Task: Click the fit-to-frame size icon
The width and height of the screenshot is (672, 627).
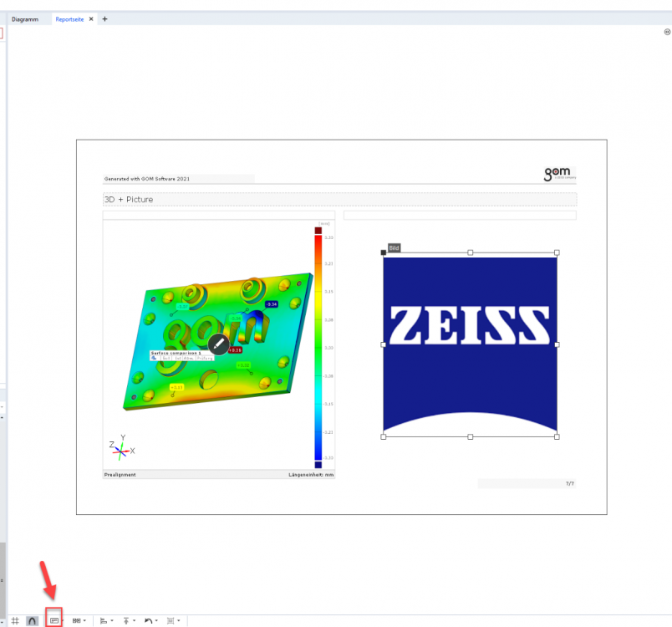Action: click(x=171, y=620)
